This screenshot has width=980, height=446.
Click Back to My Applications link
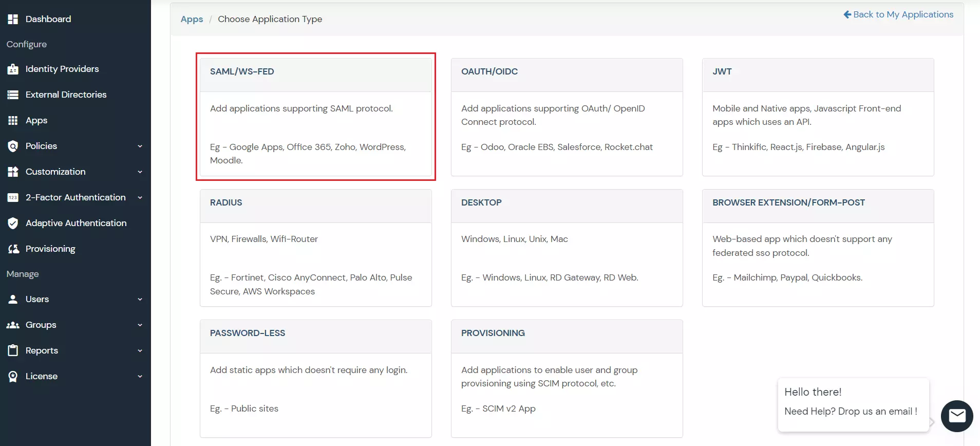(x=898, y=14)
